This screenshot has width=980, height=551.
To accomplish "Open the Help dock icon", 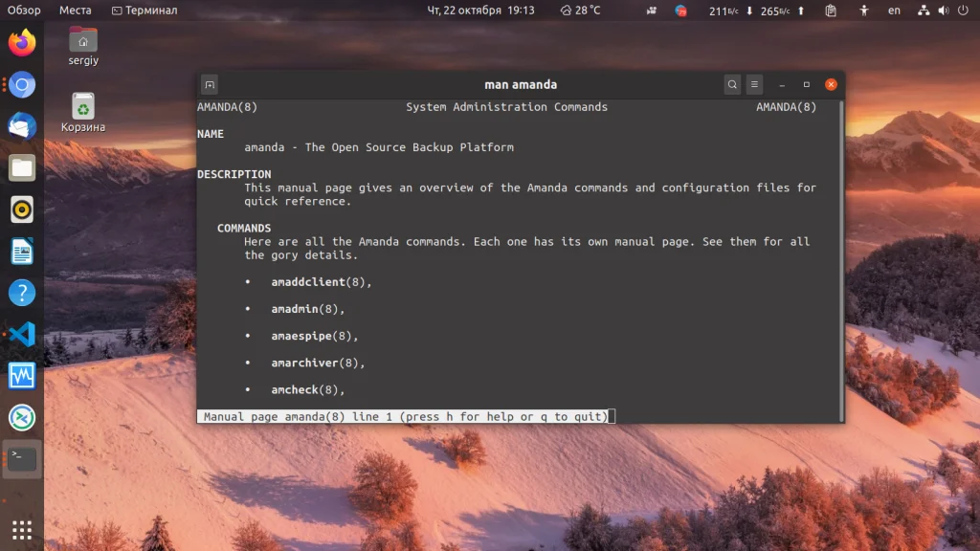I will [22, 293].
